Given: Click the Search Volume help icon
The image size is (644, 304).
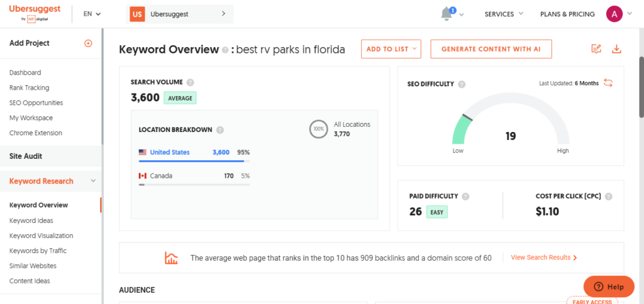Looking at the screenshot, I should coord(190,82).
